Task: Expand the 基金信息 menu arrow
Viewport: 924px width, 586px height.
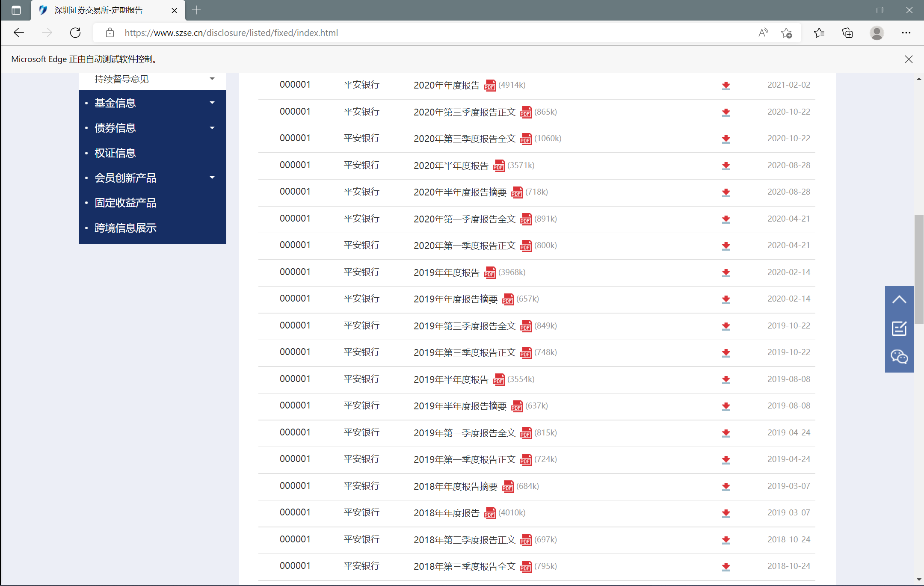Action: 212,103
